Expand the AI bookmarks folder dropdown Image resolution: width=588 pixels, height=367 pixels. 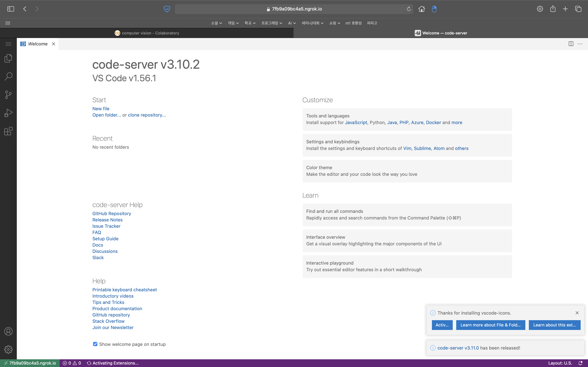[x=292, y=23]
